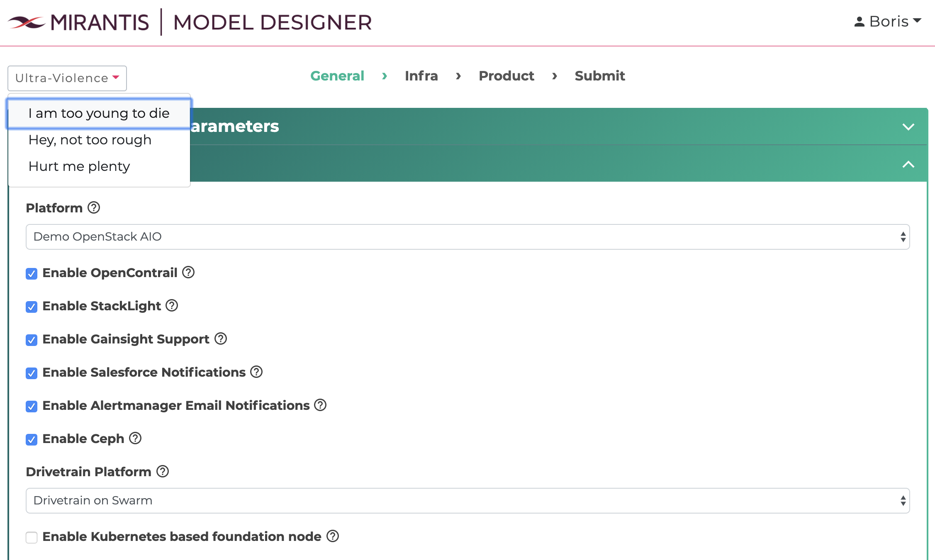Expand the parameters section chevron down

click(908, 127)
